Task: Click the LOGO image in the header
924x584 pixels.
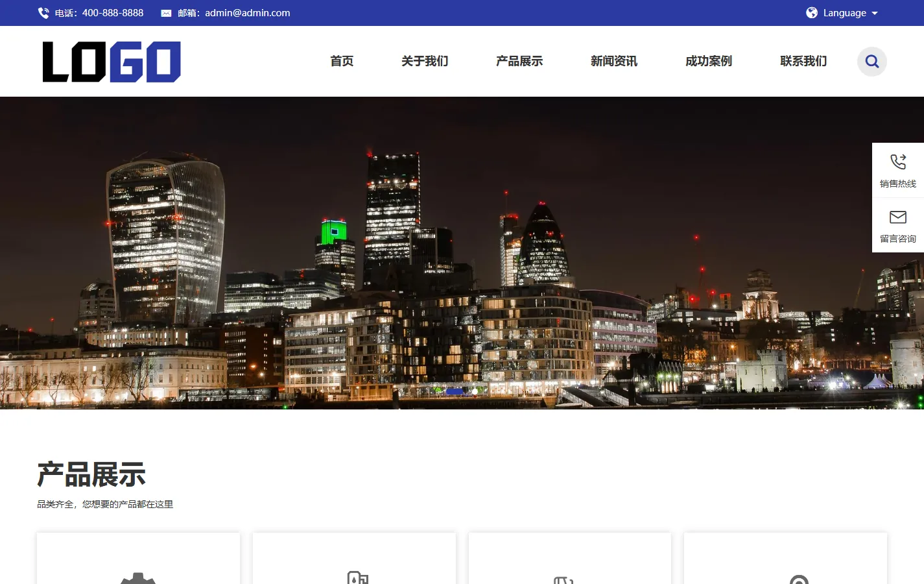Action: tap(112, 62)
